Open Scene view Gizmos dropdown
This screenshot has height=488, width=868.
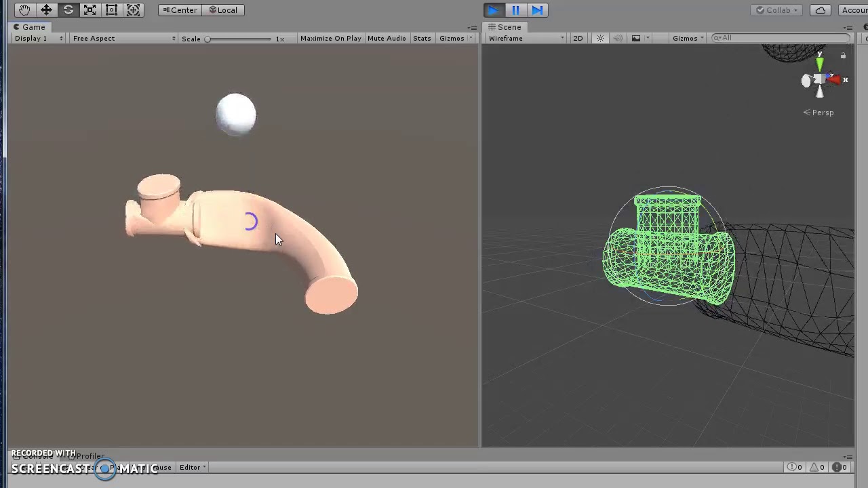tap(688, 38)
